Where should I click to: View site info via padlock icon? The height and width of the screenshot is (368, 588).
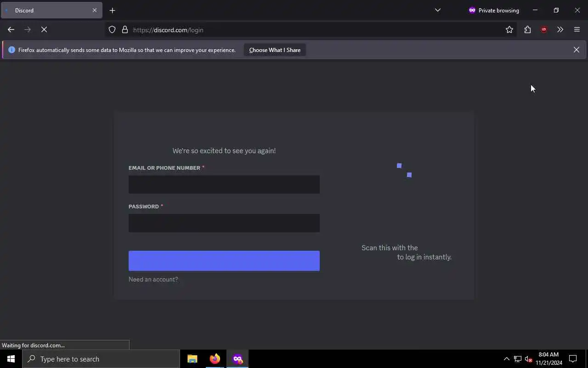(125, 30)
